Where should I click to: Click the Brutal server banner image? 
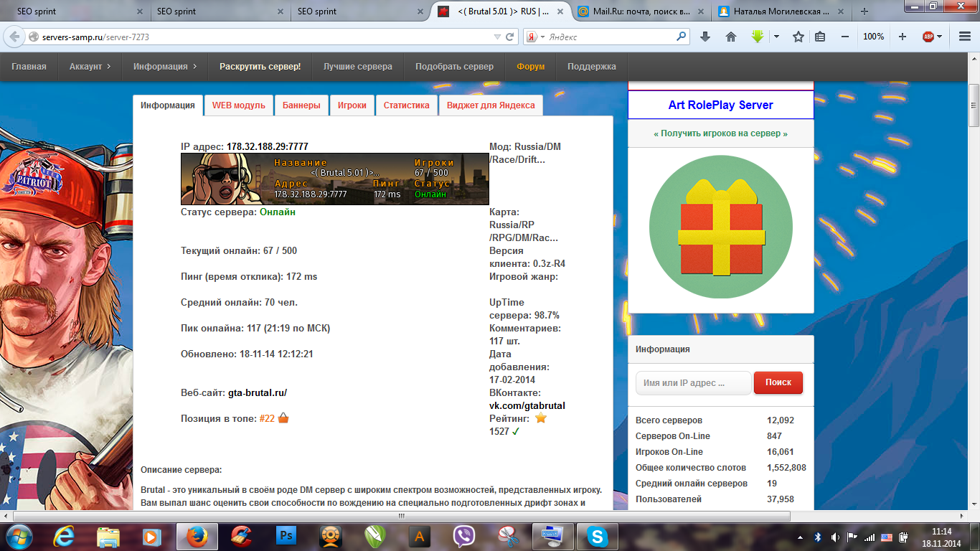click(x=334, y=179)
